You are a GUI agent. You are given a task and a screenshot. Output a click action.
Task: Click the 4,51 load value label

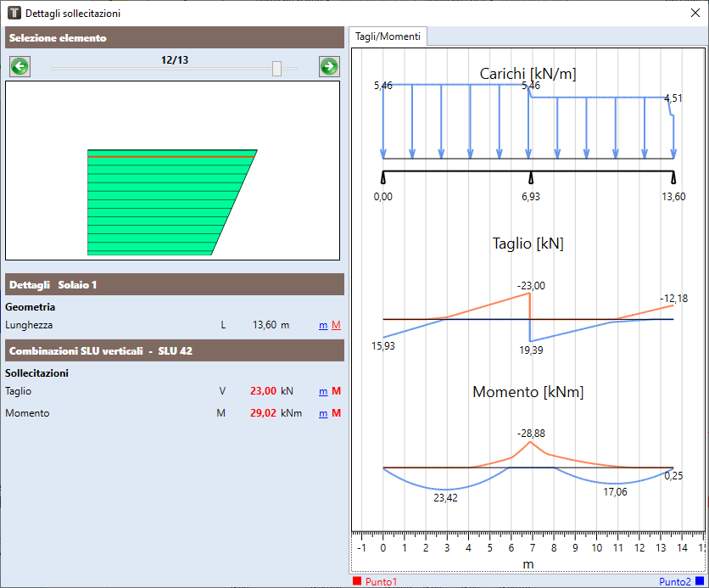click(673, 98)
